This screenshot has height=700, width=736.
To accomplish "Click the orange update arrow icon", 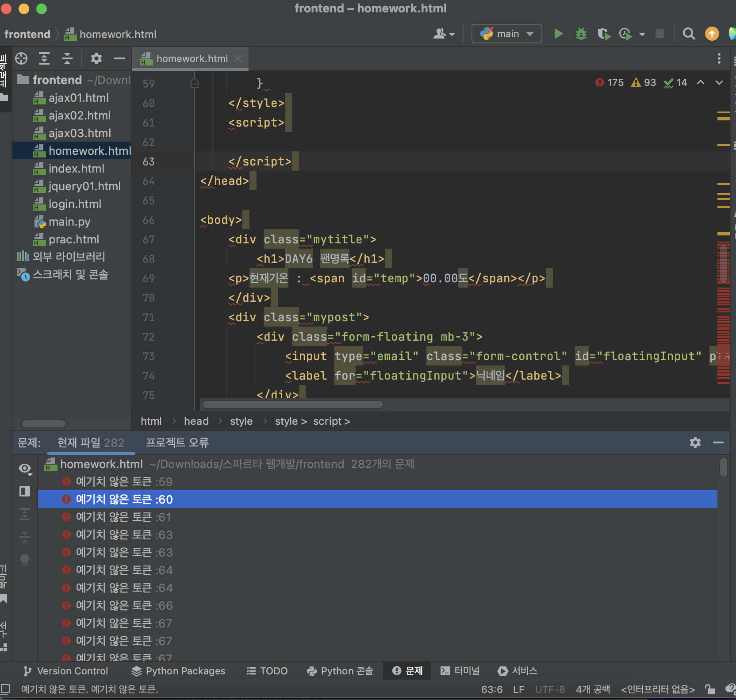I will coord(712,34).
